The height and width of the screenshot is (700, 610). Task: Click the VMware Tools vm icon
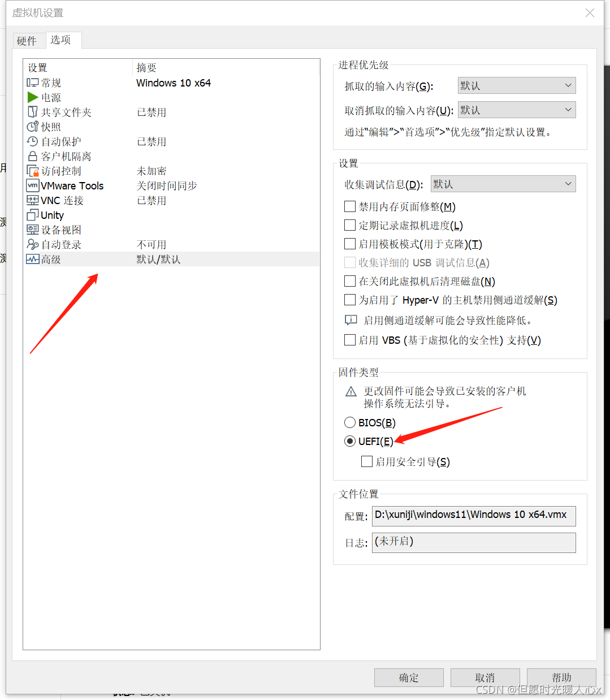click(x=33, y=185)
